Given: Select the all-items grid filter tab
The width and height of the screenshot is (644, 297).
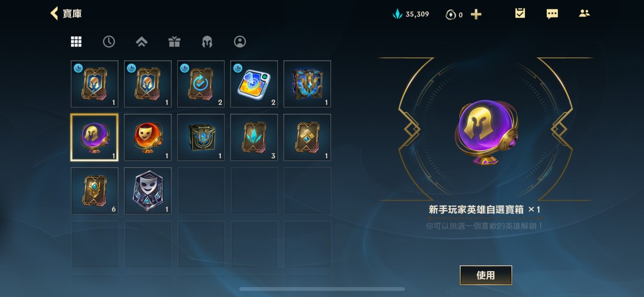Looking at the screenshot, I should (x=76, y=41).
